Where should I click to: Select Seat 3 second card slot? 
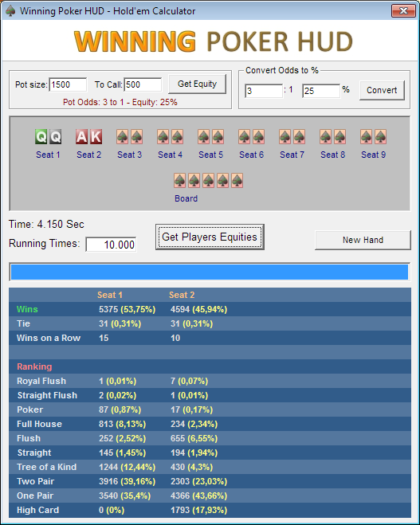136,136
